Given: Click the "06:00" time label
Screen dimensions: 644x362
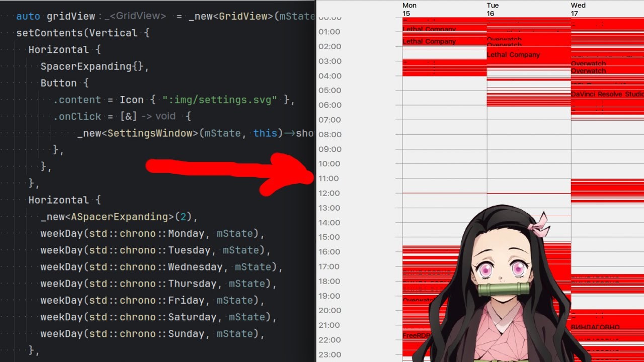Looking at the screenshot, I should click(x=329, y=105).
